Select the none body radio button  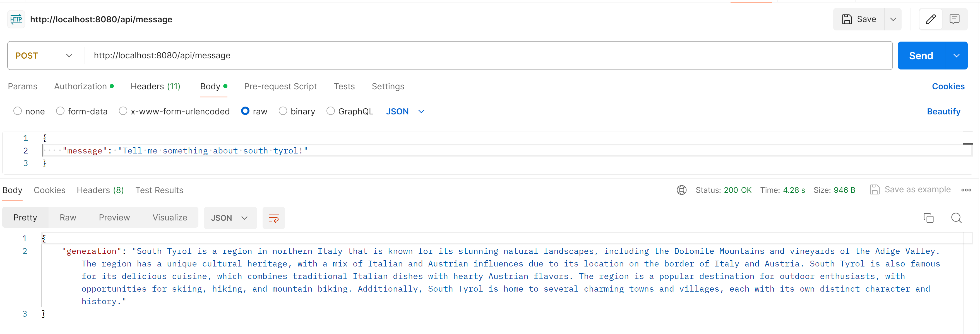pyautogui.click(x=18, y=111)
